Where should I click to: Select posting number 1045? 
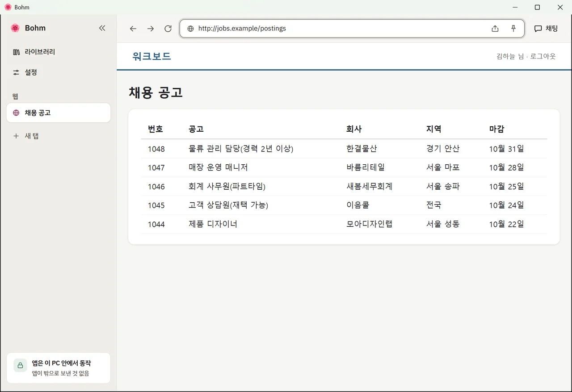coord(156,205)
